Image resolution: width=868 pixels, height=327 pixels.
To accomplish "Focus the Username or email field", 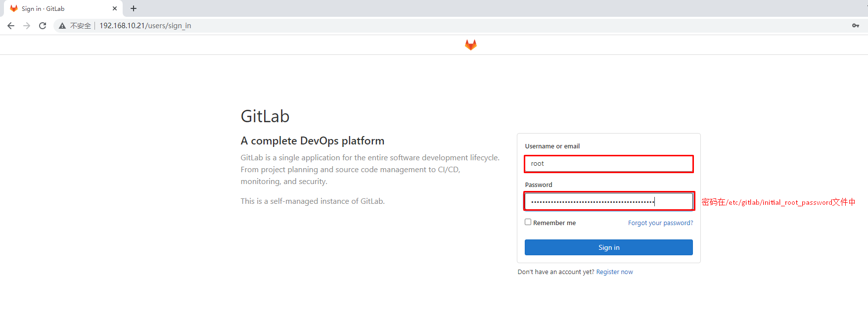I will click(x=608, y=164).
